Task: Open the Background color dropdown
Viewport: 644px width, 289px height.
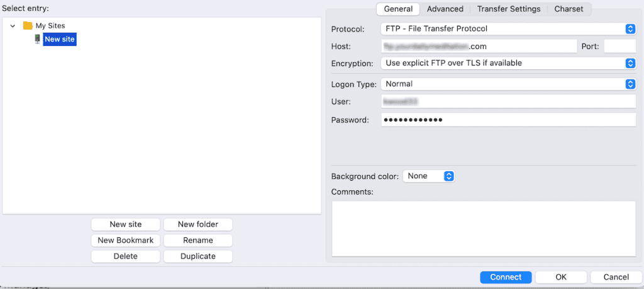Action: pos(429,176)
